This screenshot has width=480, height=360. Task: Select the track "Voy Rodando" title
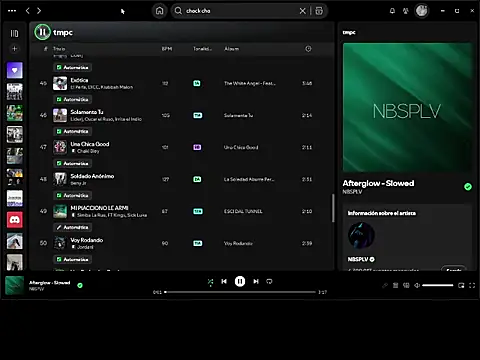pyautogui.click(x=87, y=240)
